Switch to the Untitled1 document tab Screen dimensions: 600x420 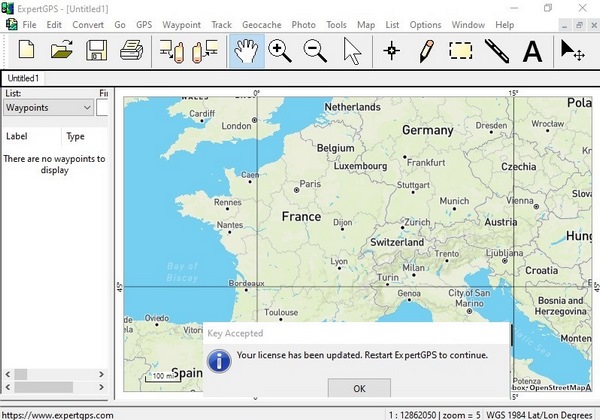pyautogui.click(x=23, y=78)
